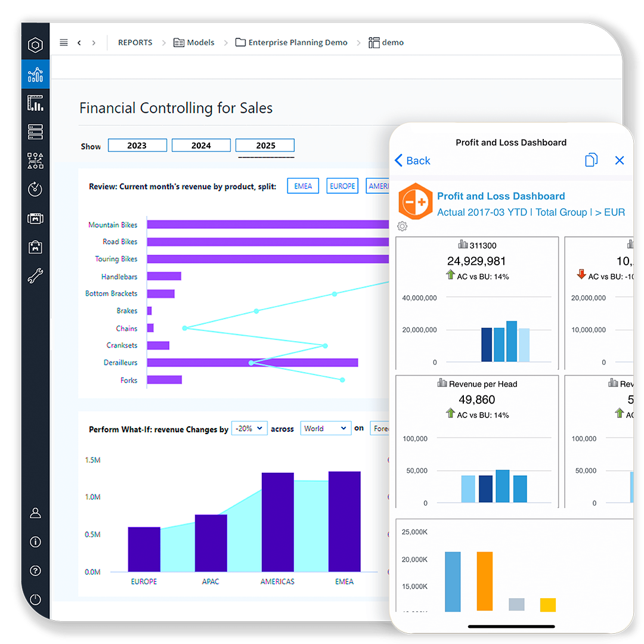Select the highlighted analytics chart icon
This screenshot has width=644, height=644.
click(x=35, y=75)
